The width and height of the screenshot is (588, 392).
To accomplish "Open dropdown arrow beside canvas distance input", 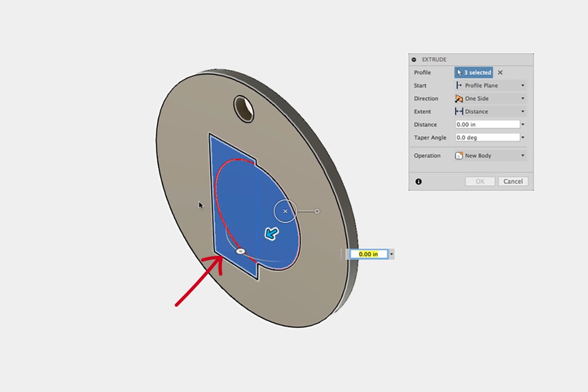I will coord(392,255).
